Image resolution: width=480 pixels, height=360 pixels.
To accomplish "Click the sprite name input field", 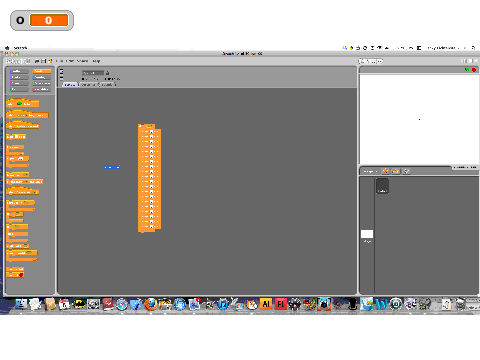I will click(93, 73).
